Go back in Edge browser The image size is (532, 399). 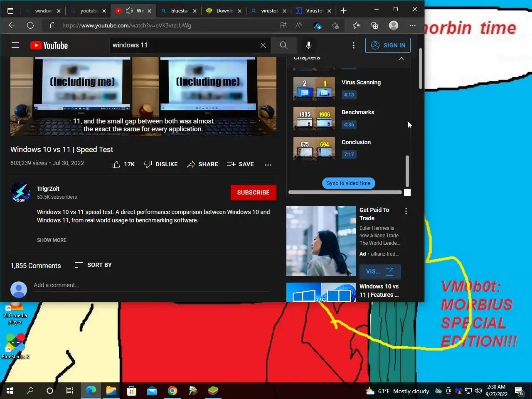click(12, 25)
